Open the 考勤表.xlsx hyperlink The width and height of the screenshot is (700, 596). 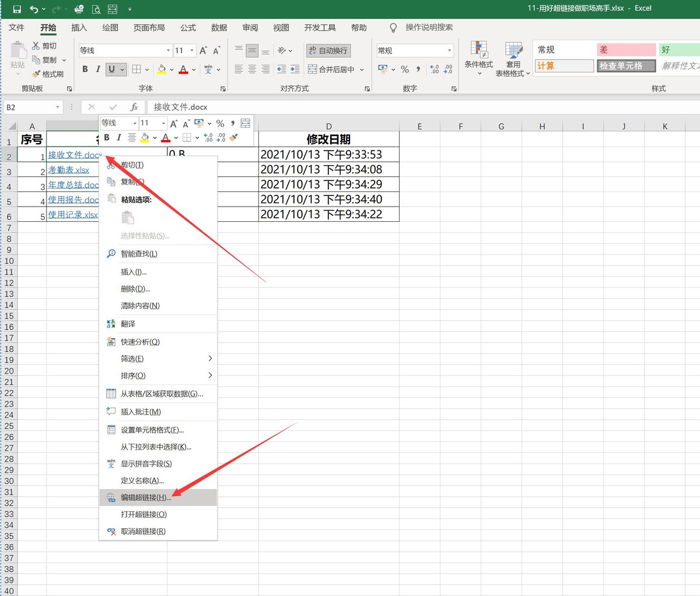click(x=69, y=170)
